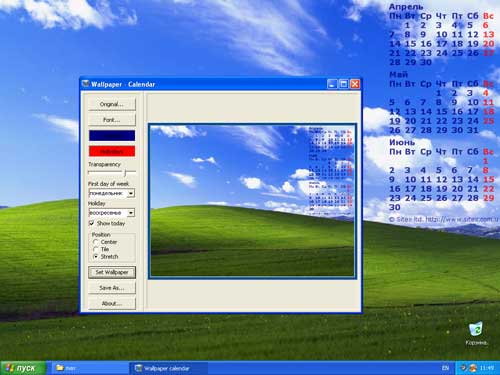Click the EN language indicator
The width and height of the screenshot is (500, 375).
click(445, 368)
